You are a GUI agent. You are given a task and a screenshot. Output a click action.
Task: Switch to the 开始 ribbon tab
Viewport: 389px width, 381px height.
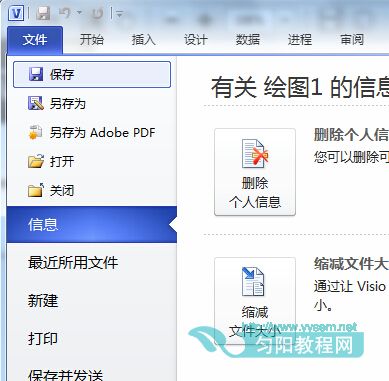[92, 40]
